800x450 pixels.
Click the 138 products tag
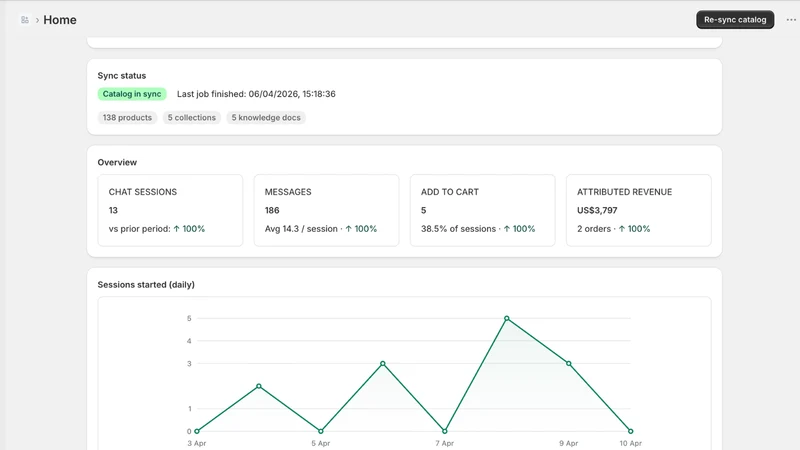click(x=127, y=117)
